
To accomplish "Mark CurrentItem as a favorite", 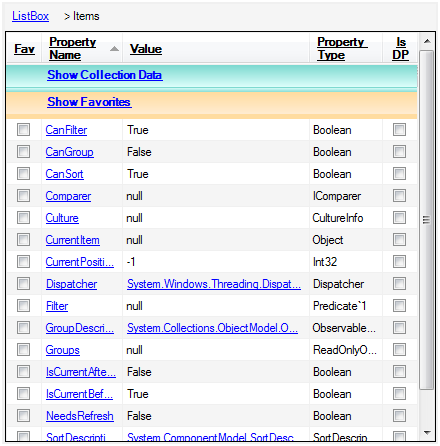I will 23,240.
